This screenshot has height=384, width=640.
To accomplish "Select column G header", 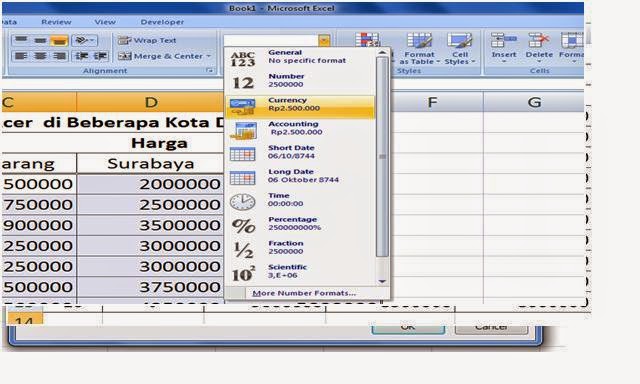I will 534,102.
